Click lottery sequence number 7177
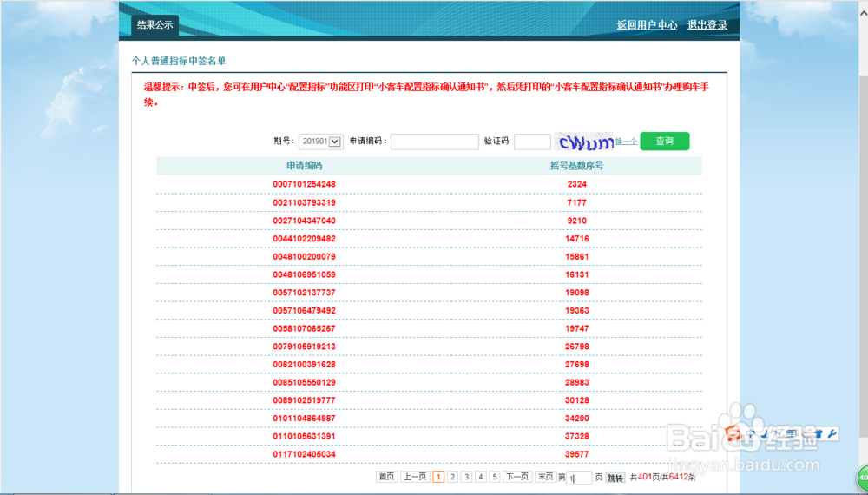 click(577, 202)
